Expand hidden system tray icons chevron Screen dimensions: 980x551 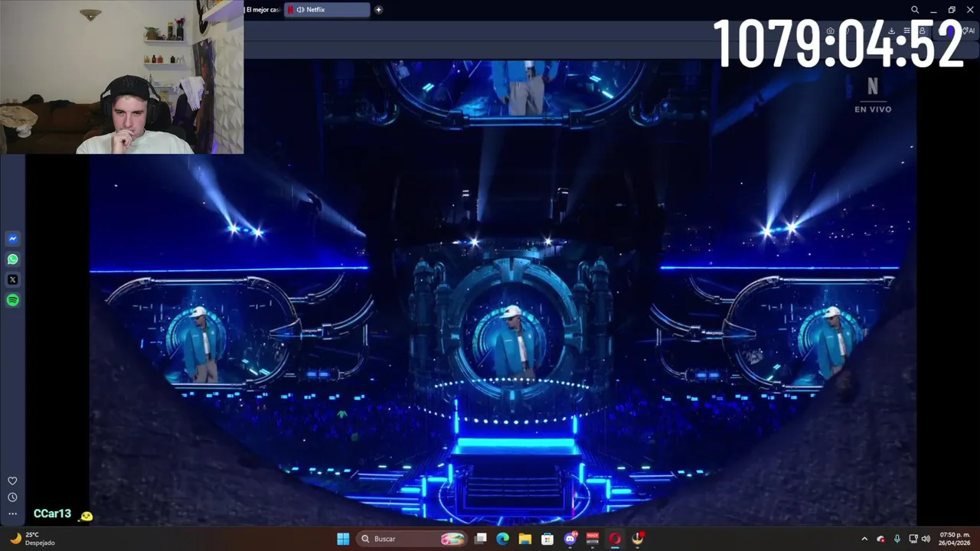pos(864,539)
